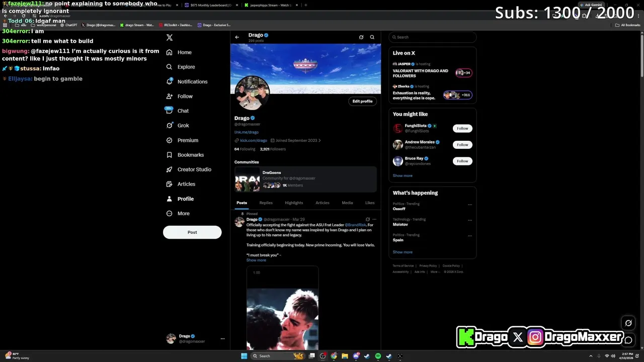The height and width of the screenshot is (362, 644).
Task: Open account switcher dots beside Drago
Action: (x=222, y=339)
